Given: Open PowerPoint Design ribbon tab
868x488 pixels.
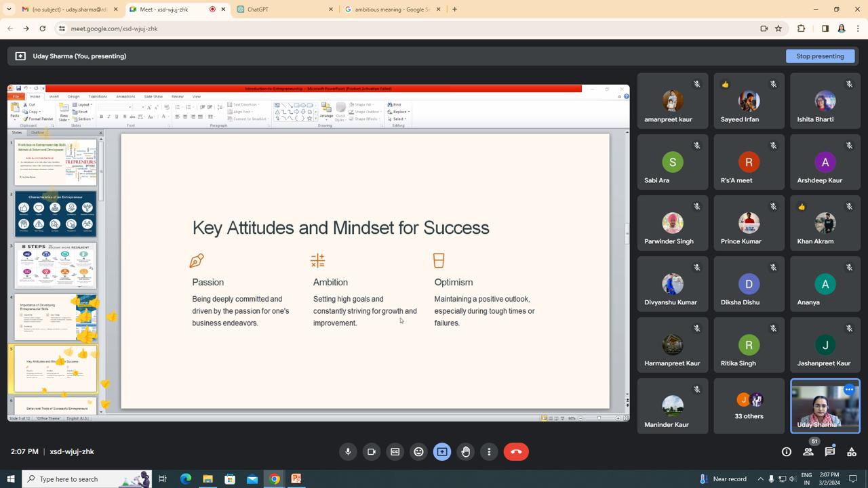Looking at the screenshot, I should point(73,96).
